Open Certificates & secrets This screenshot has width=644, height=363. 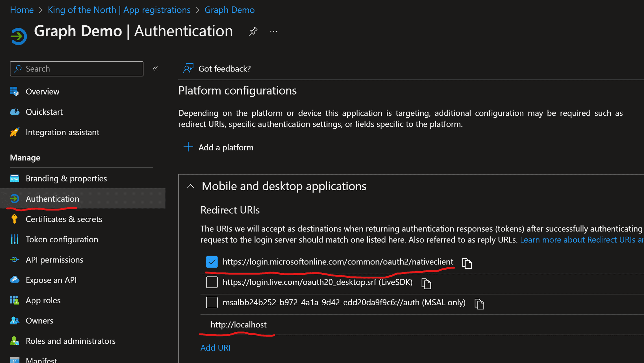pos(64,219)
